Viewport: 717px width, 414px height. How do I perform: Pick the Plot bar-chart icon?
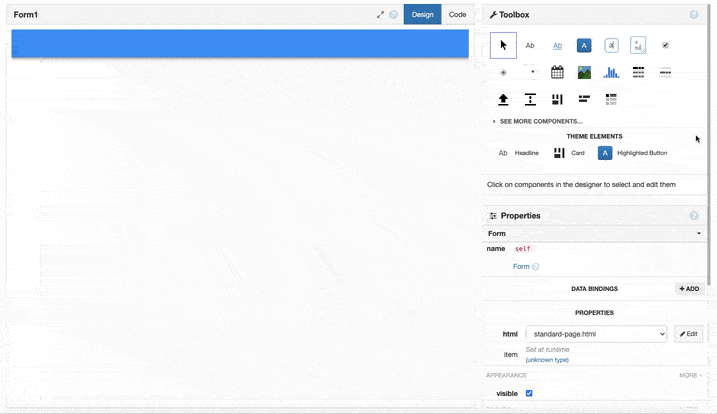pos(611,72)
